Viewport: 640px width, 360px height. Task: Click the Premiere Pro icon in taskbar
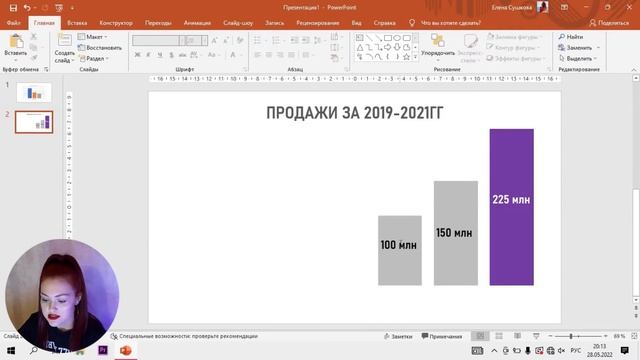103,350
